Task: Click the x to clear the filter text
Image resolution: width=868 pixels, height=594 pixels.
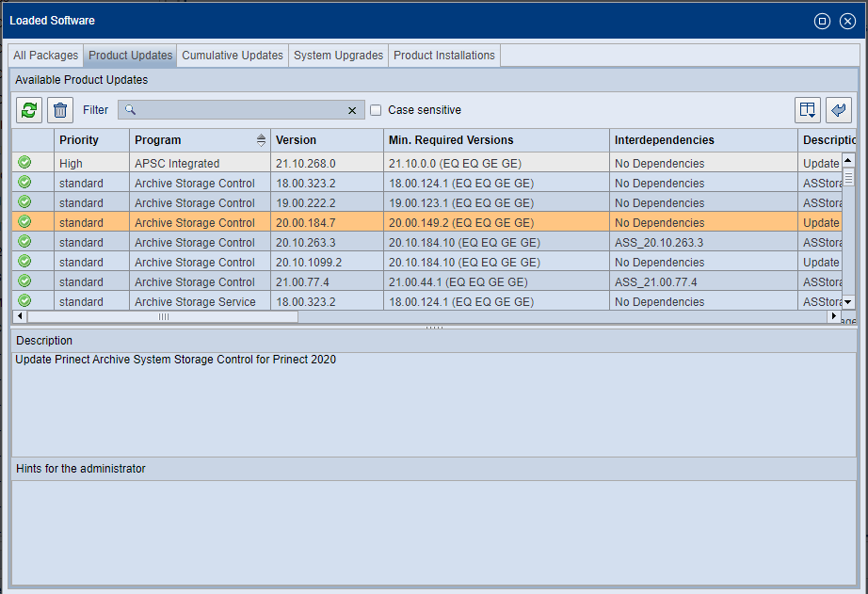Action: [352, 109]
